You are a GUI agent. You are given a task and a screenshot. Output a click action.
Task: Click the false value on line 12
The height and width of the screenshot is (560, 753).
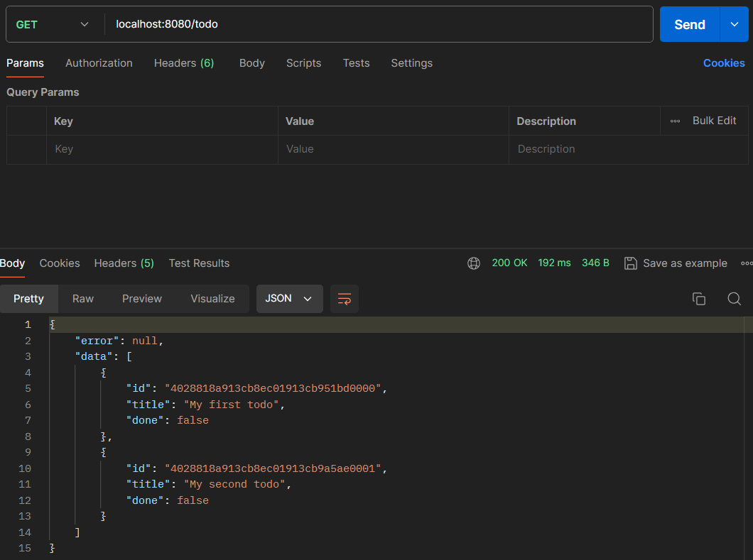(193, 500)
